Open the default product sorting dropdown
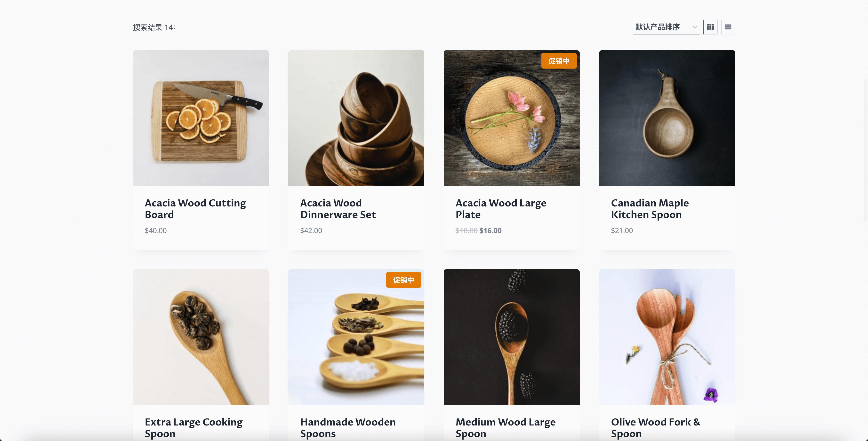The width and height of the screenshot is (868, 441). [x=666, y=27]
